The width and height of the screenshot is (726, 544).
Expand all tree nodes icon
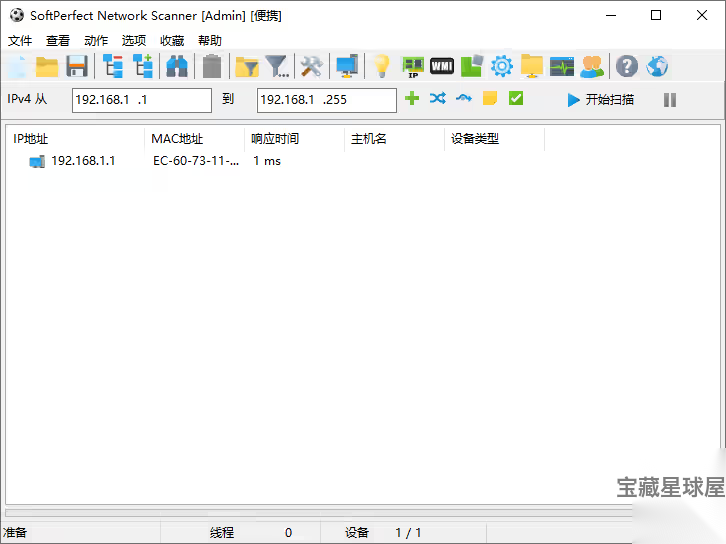pos(143,66)
